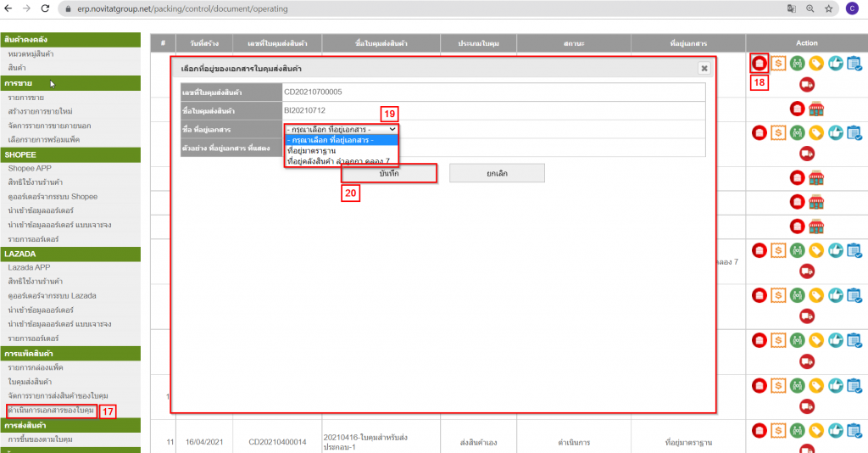Open the ที่อยู่เอกสาร name dropdown
This screenshot has height=453, width=868.
click(x=342, y=129)
